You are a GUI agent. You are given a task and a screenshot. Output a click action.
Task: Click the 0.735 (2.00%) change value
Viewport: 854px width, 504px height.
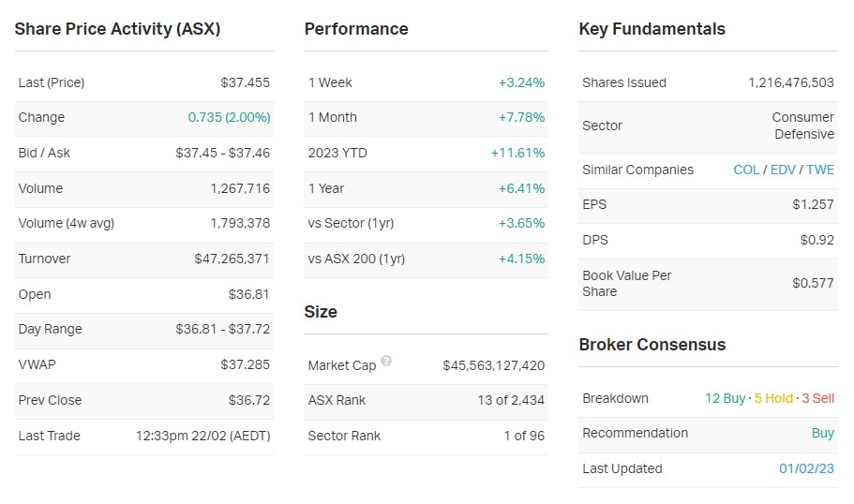[x=229, y=117]
